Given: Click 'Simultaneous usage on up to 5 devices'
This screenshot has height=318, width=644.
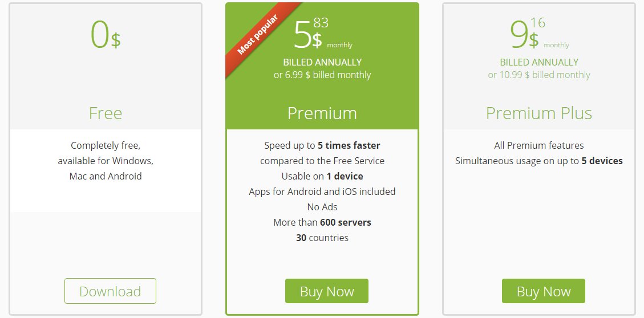Looking at the screenshot, I should (x=539, y=161).
